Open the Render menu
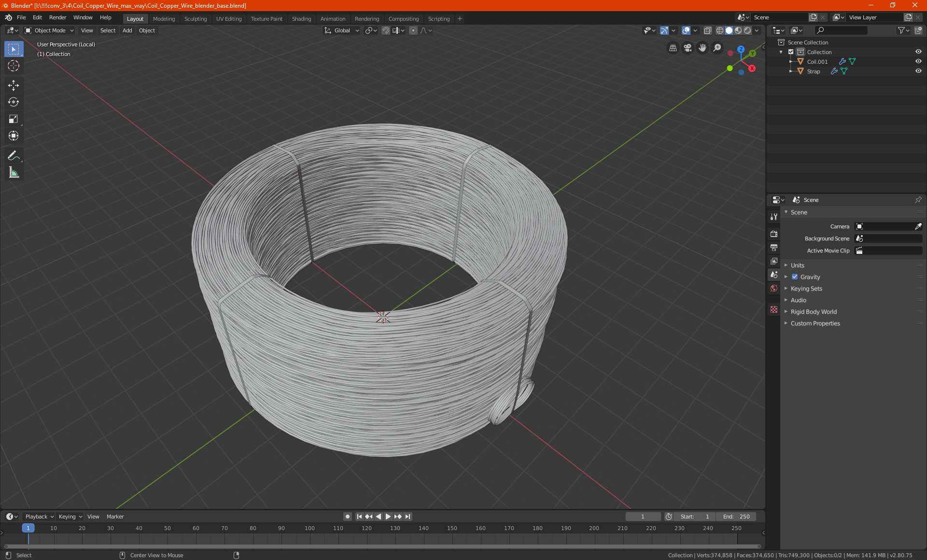 tap(57, 17)
